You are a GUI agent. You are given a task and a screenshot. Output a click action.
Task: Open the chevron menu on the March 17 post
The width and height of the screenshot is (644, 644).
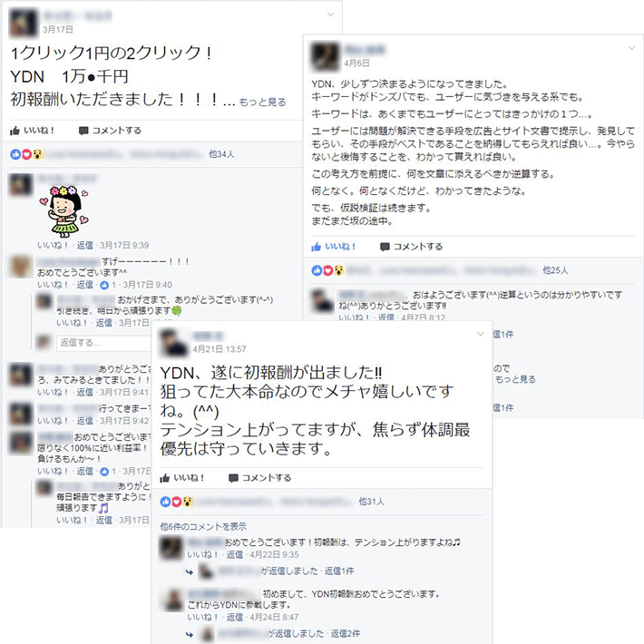click(x=330, y=15)
